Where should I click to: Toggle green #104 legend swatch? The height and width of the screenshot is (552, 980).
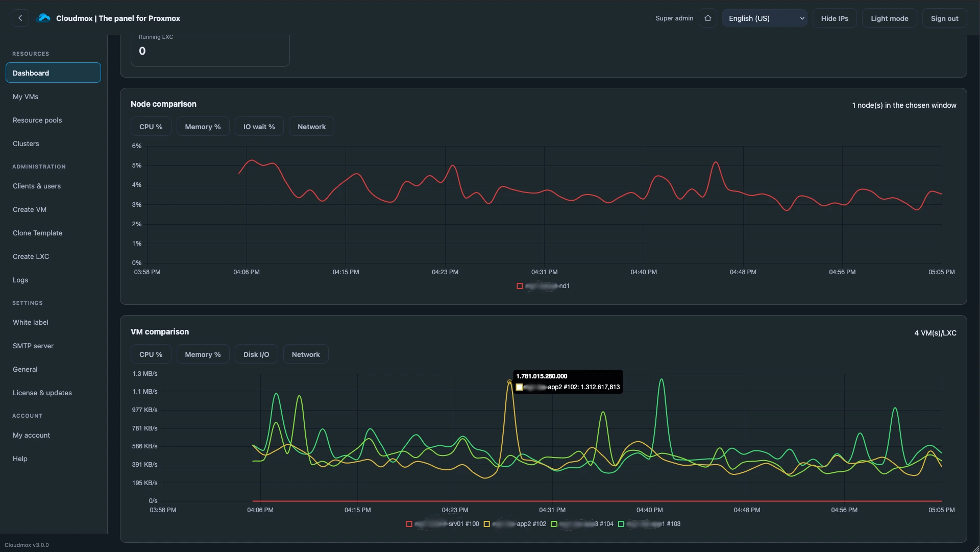pyautogui.click(x=554, y=524)
